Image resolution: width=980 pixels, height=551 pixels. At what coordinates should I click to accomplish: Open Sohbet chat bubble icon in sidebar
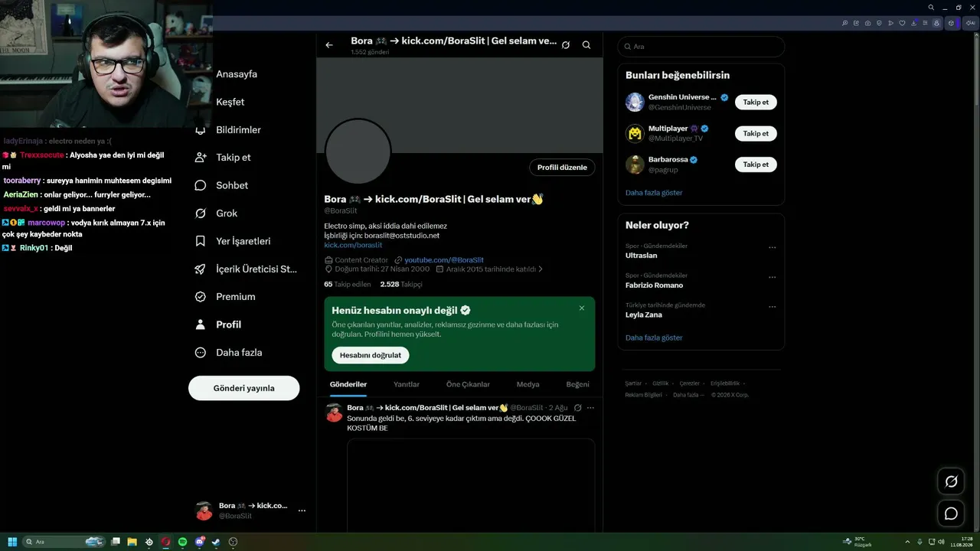[x=201, y=185]
